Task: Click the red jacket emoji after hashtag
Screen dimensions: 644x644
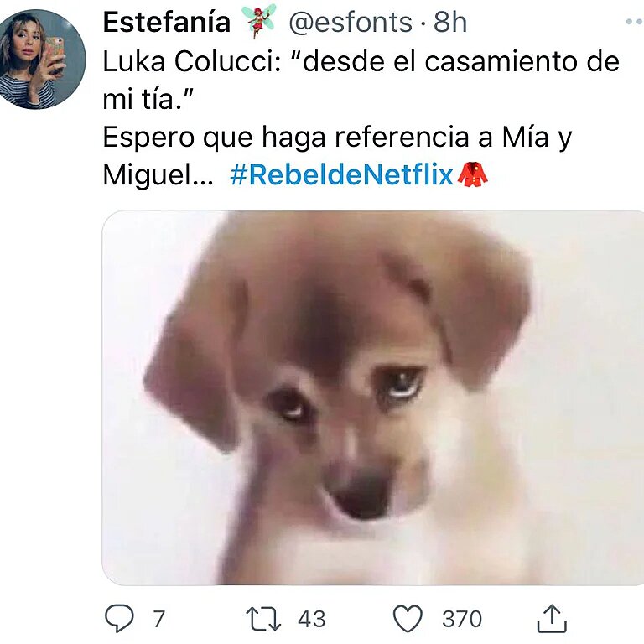Action: point(472,175)
